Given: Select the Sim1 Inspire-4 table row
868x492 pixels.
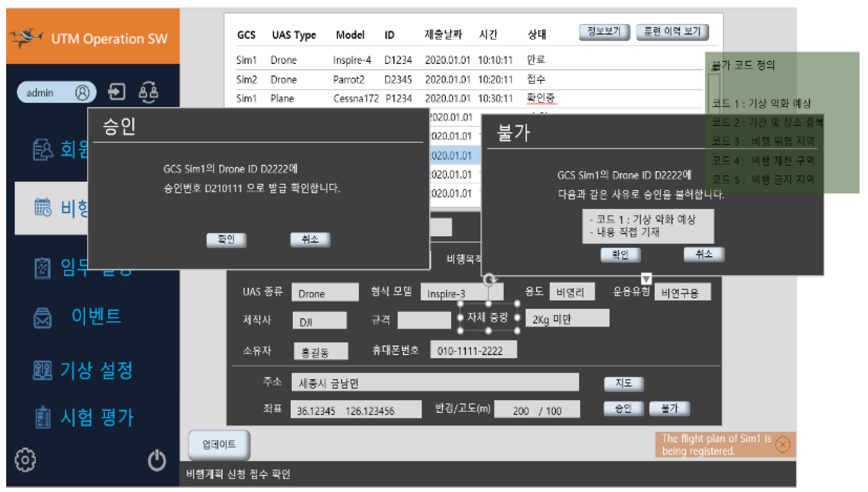Looking at the screenshot, I should pos(469,60).
